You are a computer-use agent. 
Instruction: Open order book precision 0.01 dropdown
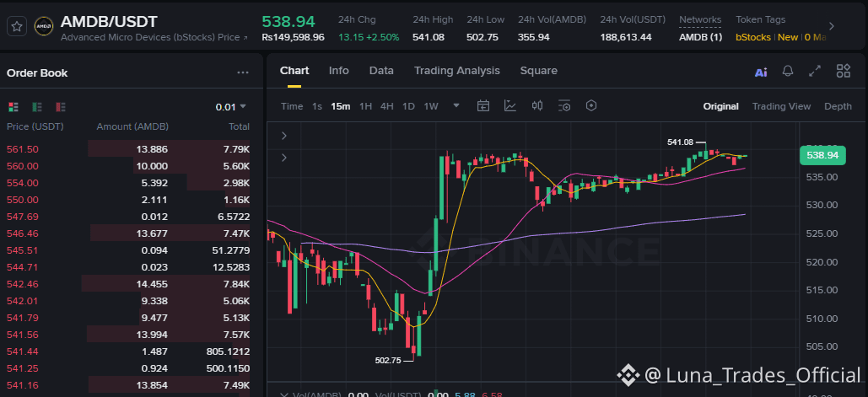tap(231, 107)
